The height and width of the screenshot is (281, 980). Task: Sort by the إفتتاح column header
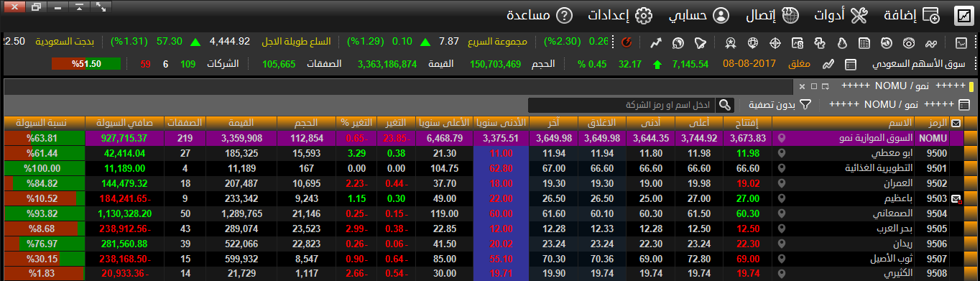pos(747,123)
